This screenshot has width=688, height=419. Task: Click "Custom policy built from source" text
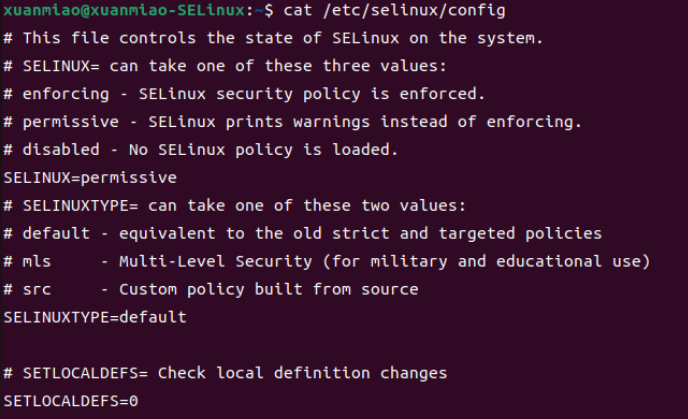click(268, 289)
